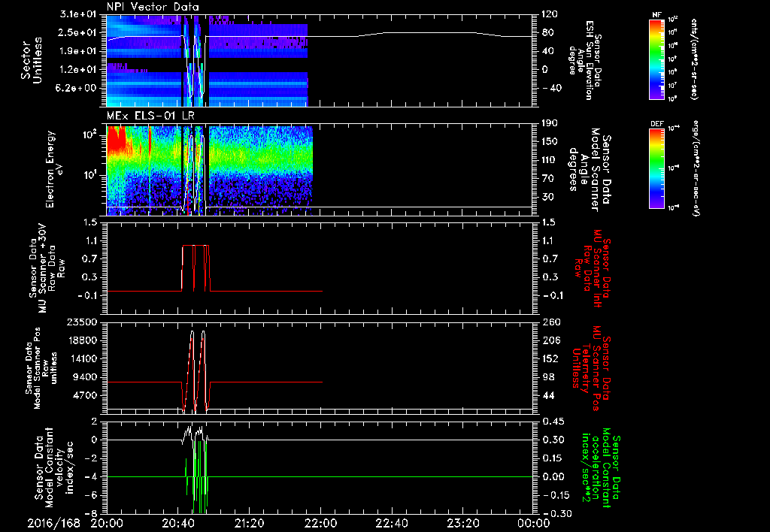Viewport: 770px width, 532px height.
Task: Click the red MU Scanner Pos Telemetry title
Action: tap(591, 368)
